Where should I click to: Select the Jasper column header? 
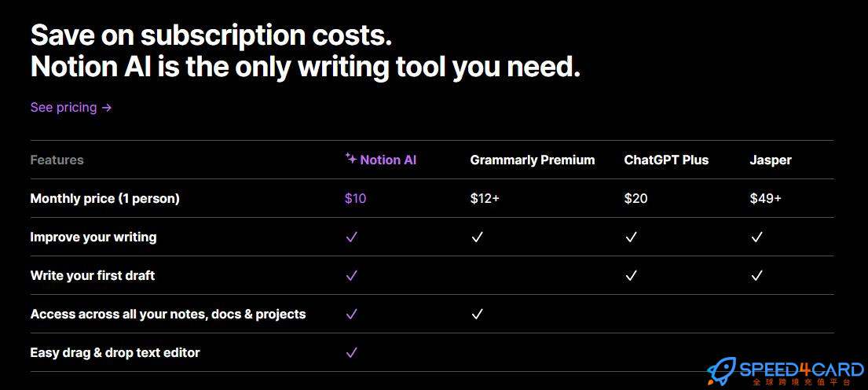[771, 160]
